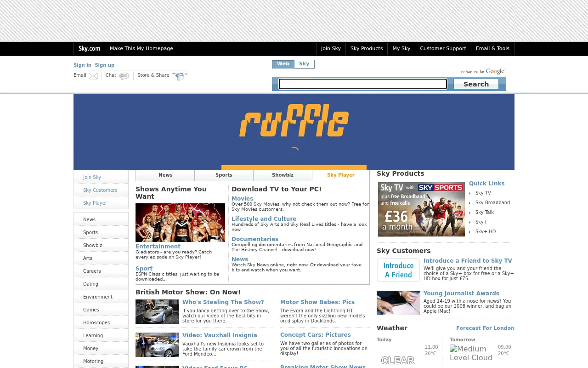The height and width of the screenshot is (368, 588).
Task: Click the Search button
Action: [476, 84]
